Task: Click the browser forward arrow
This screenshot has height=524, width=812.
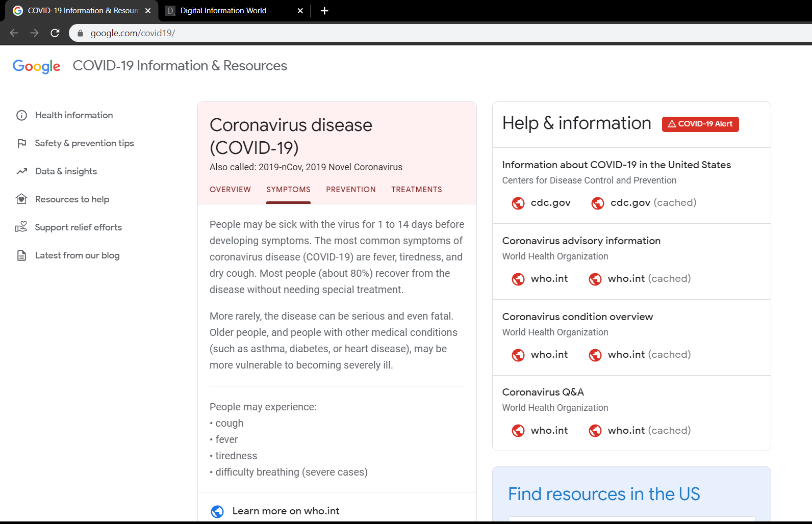Action: [34, 33]
